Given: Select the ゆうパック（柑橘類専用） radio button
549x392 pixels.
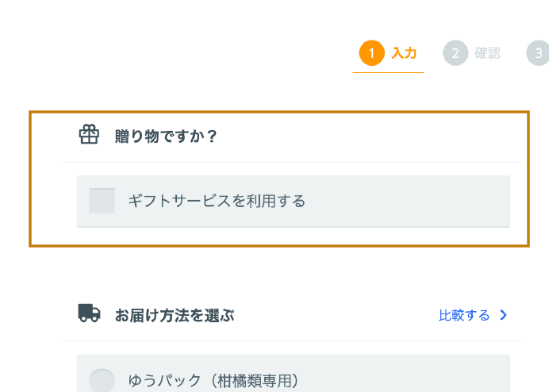Looking at the screenshot, I should click(102, 380).
